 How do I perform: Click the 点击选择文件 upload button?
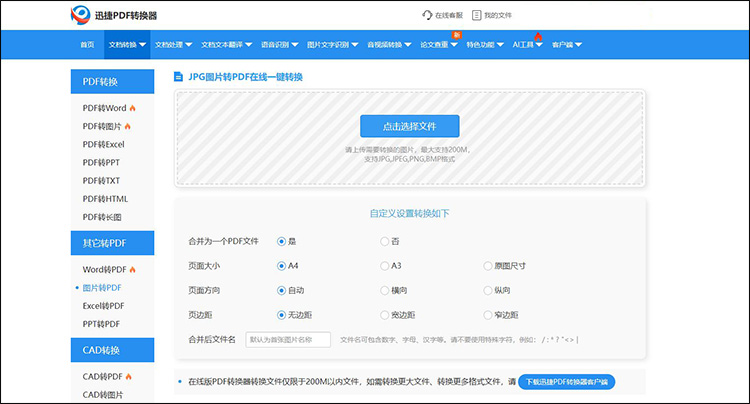410,126
